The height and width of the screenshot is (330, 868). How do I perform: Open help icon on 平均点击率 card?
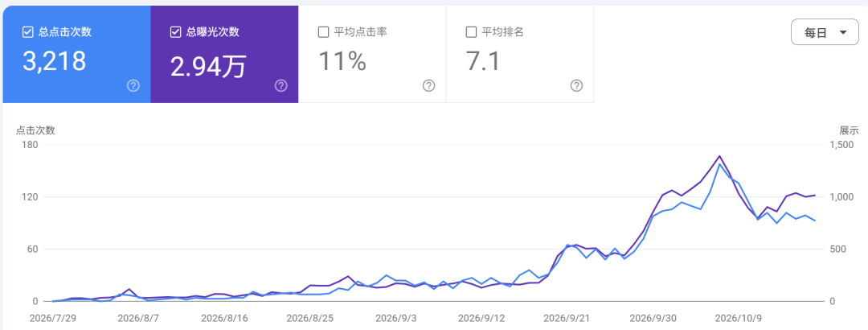tap(428, 85)
